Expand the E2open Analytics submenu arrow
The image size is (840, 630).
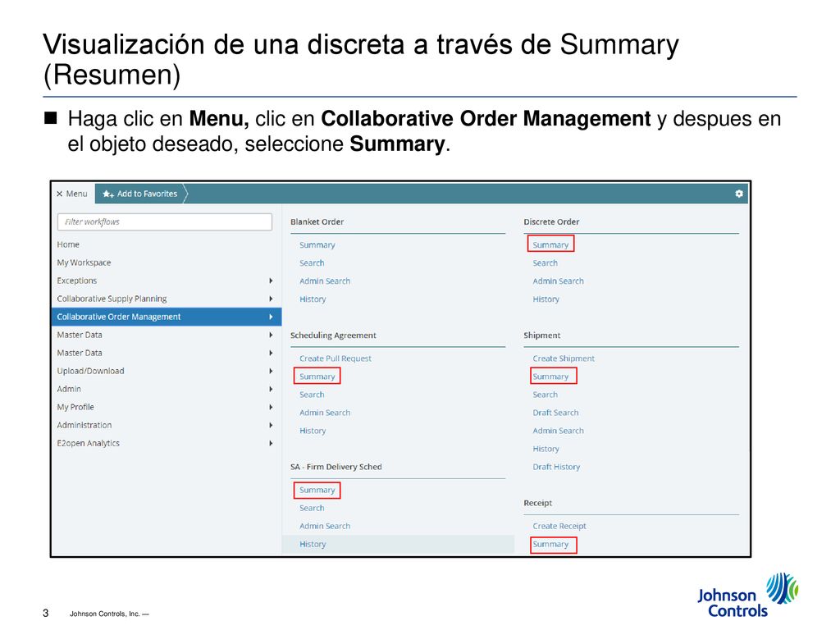[x=271, y=443]
